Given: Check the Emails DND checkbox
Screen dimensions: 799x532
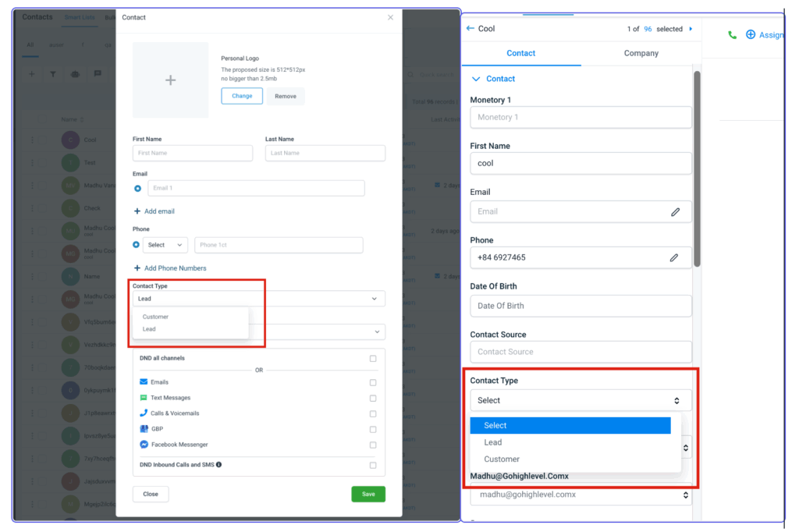Looking at the screenshot, I should click(373, 382).
